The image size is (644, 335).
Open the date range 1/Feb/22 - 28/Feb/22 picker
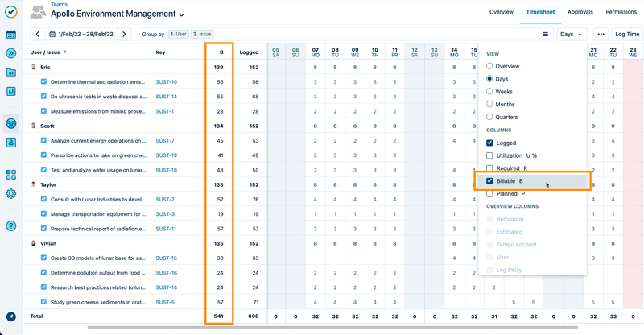[x=89, y=35]
